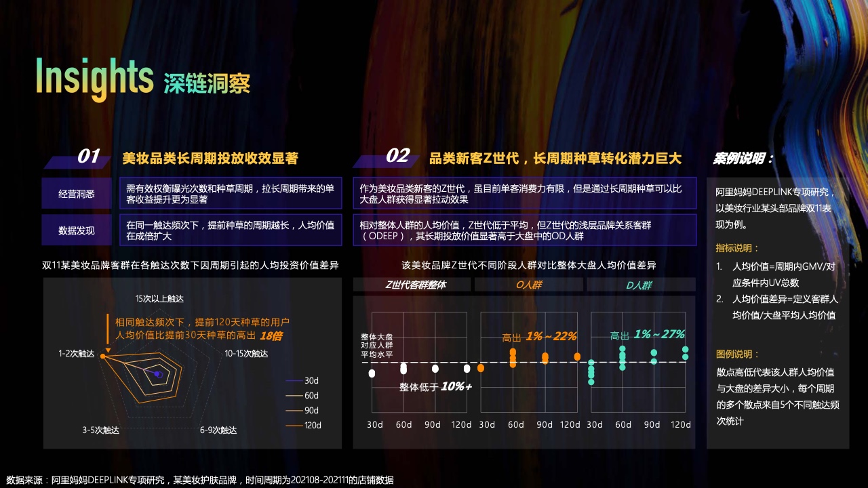
Task: Click radar axis label 3-5次触达
Action: (101, 430)
